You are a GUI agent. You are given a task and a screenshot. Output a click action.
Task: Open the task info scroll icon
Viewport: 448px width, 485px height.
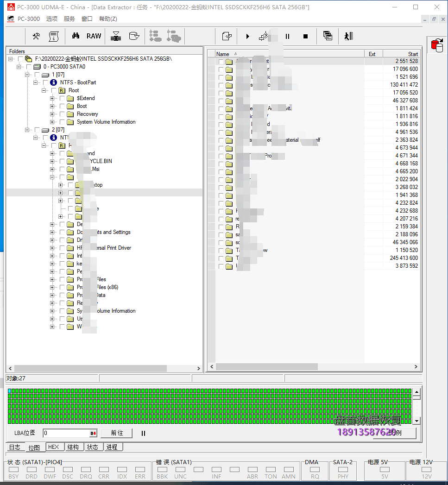(x=54, y=36)
